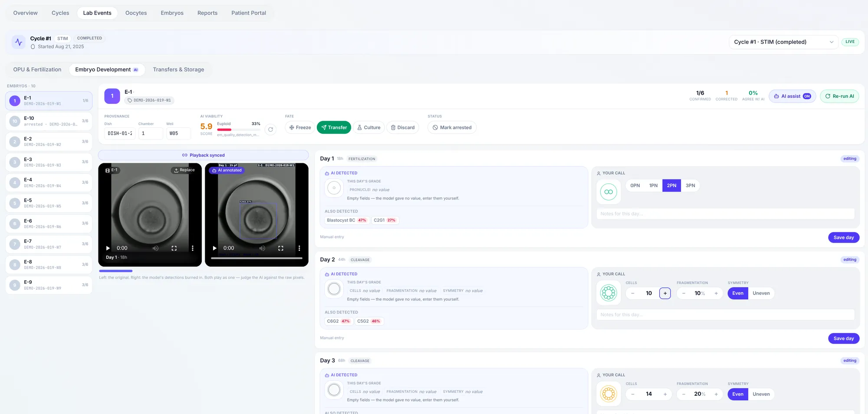Save Day 1 grading

pos(844,238)
